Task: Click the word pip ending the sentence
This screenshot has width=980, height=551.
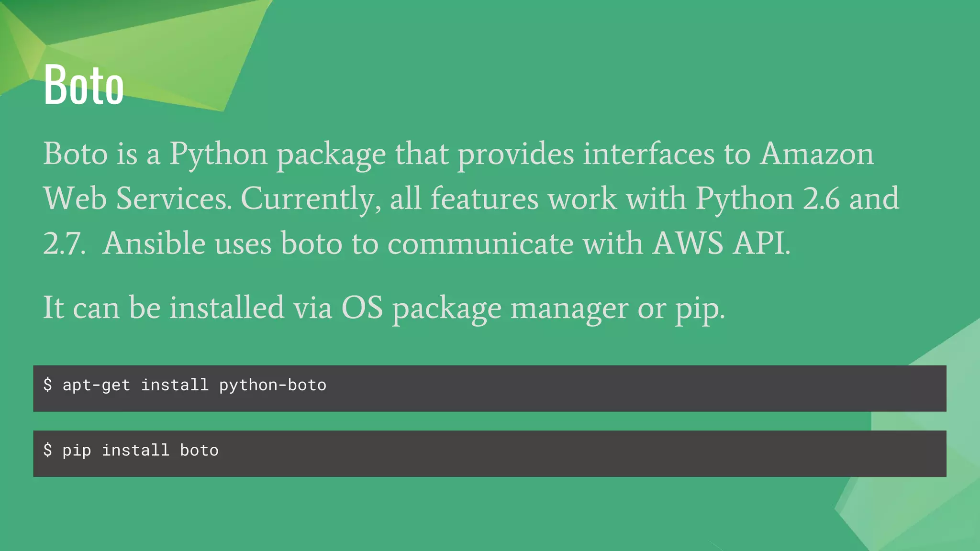Action: (698, 309)
